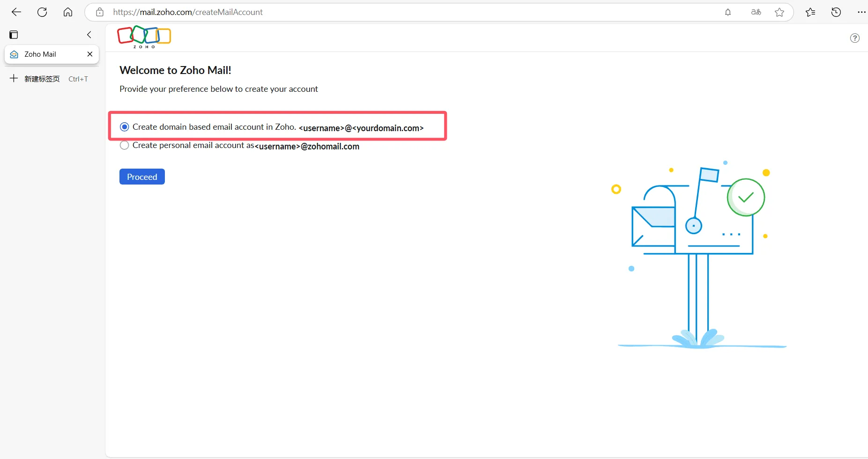Select domain based email account option
This screenshot has width=868, height=459.
125,127
